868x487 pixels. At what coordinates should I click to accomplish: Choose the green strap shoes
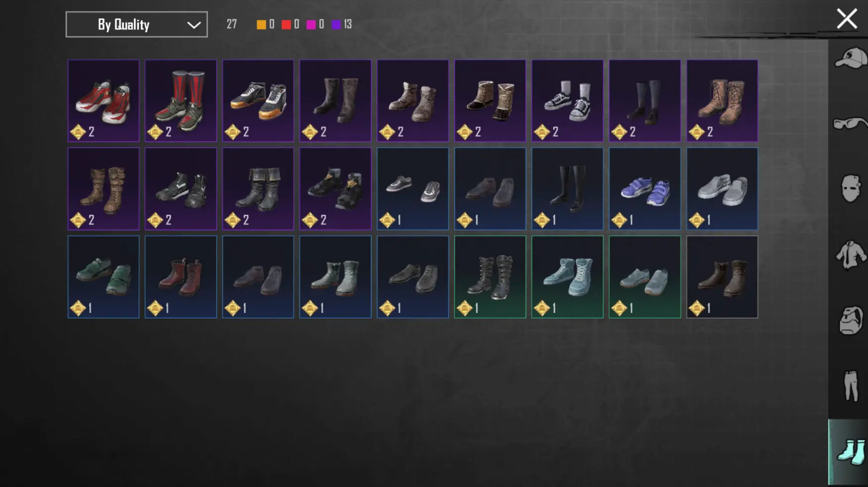[103, 277]
